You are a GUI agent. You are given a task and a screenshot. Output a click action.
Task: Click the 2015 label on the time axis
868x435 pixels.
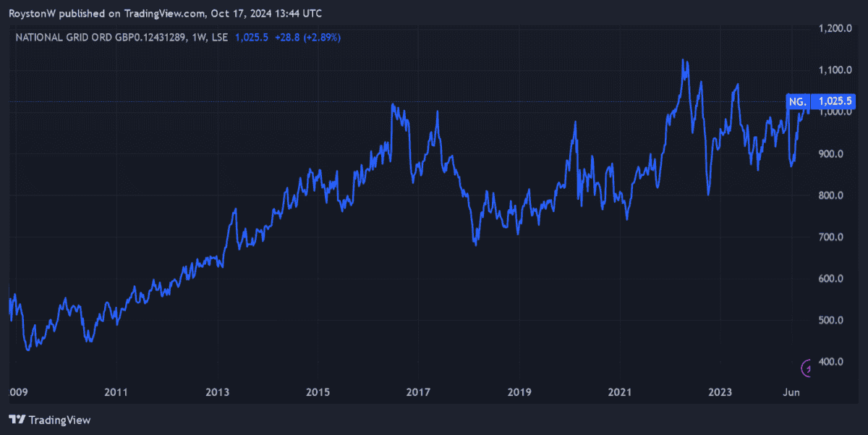318,393
